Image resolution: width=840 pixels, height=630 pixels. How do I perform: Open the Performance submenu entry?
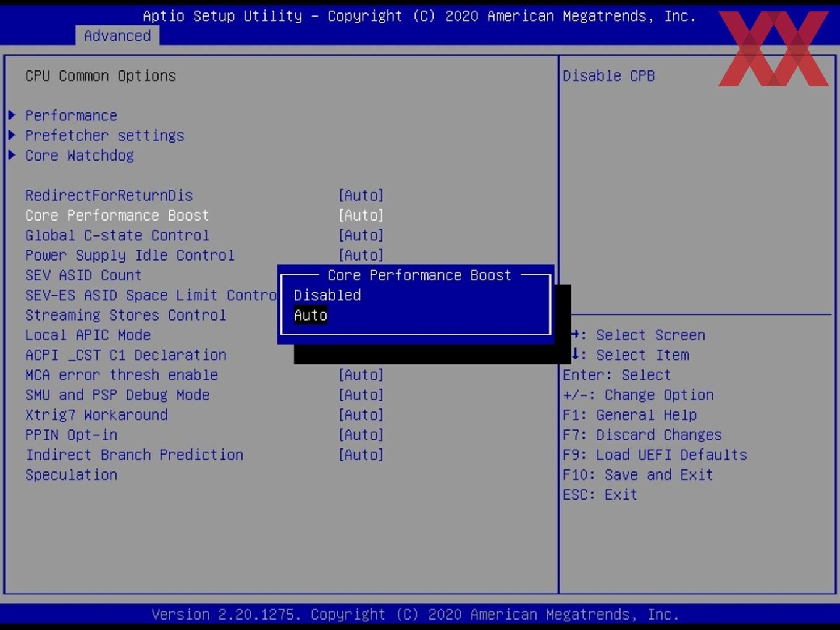(x=71, y=115)
